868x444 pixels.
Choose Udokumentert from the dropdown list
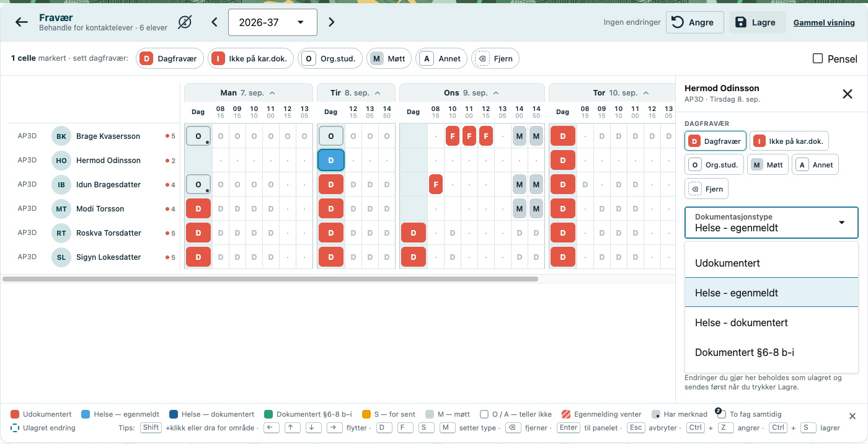point(771,263)
